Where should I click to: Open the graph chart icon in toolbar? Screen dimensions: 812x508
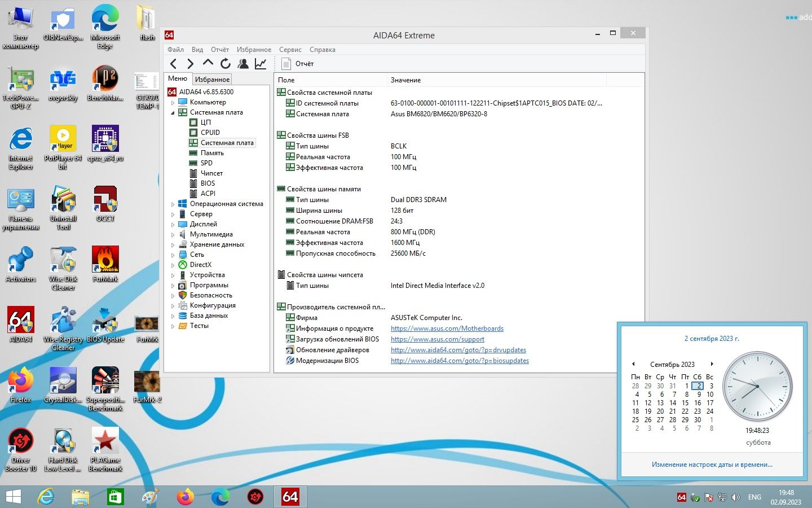point(261,64)
